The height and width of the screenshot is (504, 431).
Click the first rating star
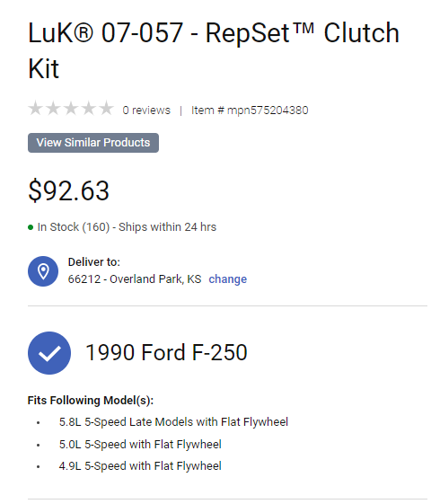coord(36,109)
